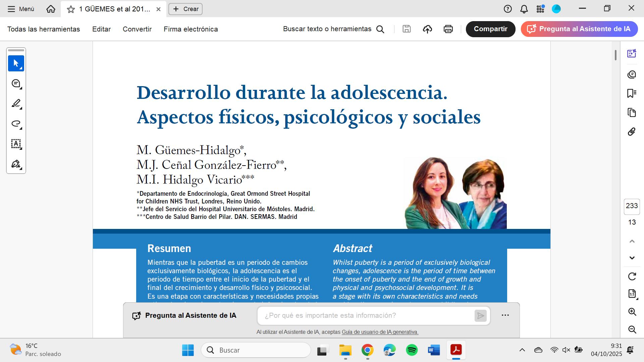Expand hidden system tray icons chevron

coord(522,350)
